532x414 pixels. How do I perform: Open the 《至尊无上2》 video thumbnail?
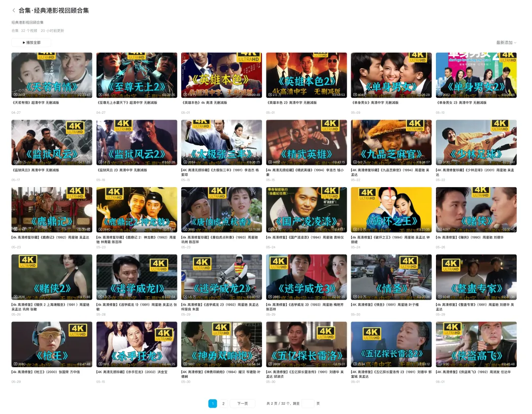(137, 75)
